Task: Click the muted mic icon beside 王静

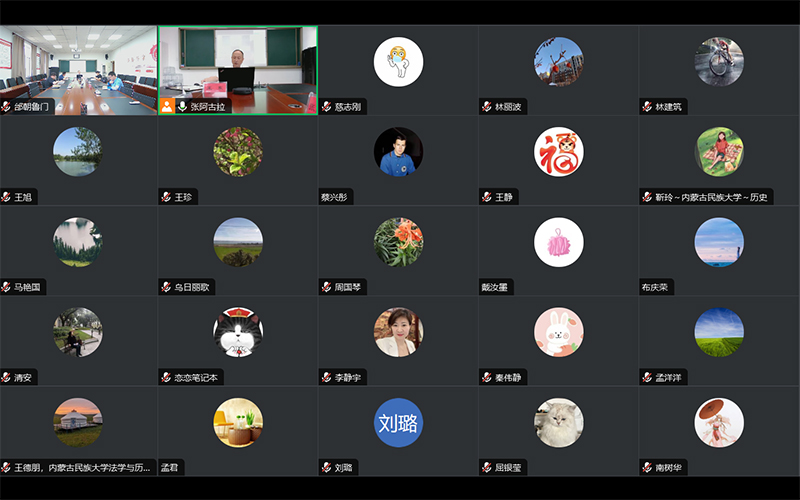Action: pos(487,197)
